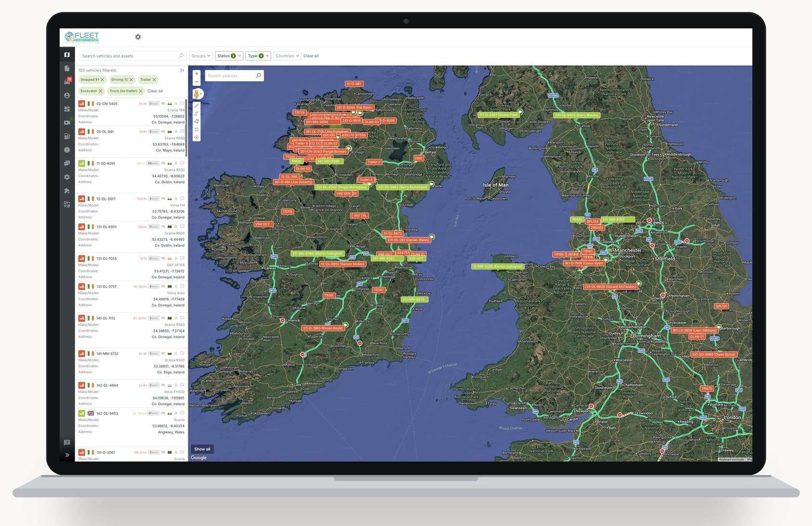
Task: Click the locate target tool on the map
Action: click(x=196, y=138)
